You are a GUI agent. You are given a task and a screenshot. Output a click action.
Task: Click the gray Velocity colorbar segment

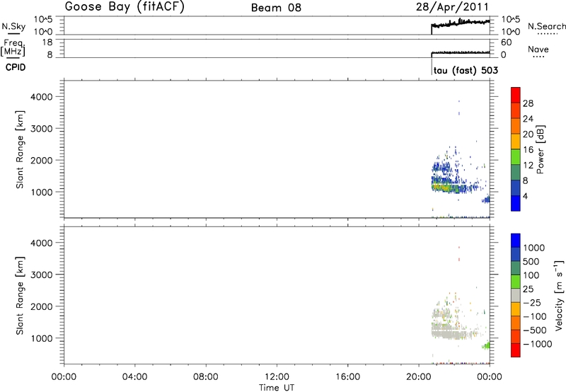pos(516,295)
